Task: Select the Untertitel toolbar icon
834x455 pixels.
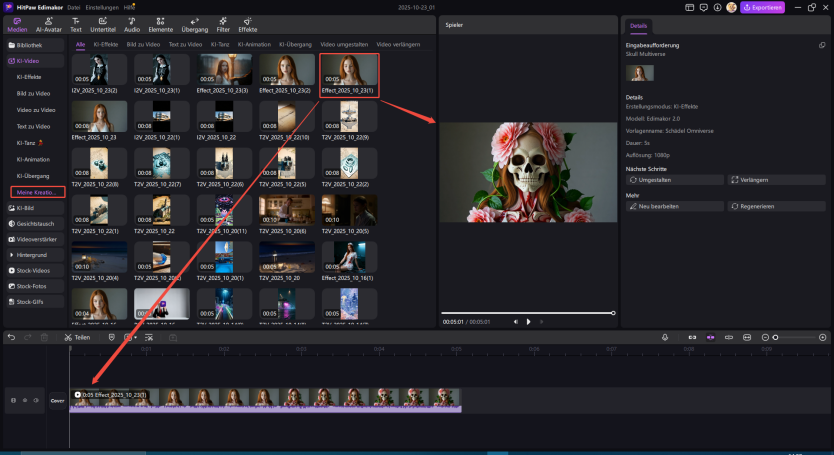Action: point(103,24)
